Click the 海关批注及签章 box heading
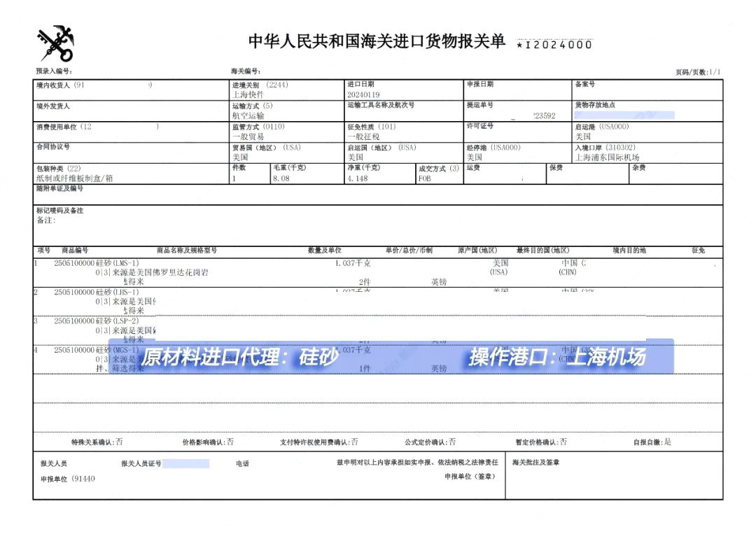The image size is (756, 534). coord(535,463)
